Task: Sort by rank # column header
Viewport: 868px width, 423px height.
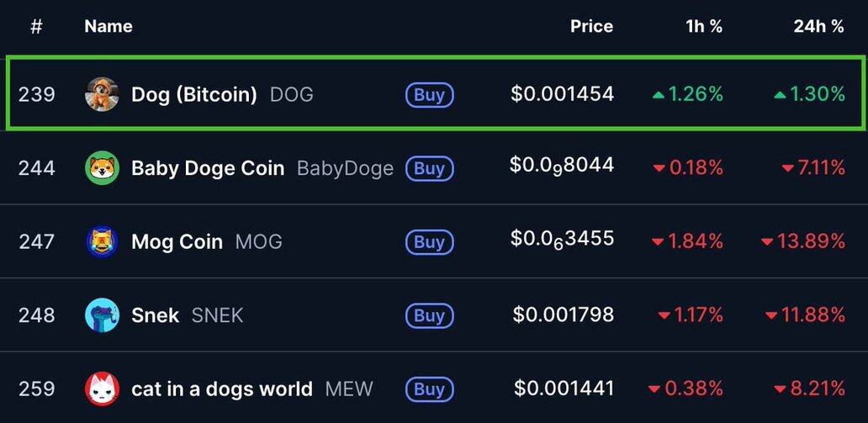Action: (x=36, y=26)
